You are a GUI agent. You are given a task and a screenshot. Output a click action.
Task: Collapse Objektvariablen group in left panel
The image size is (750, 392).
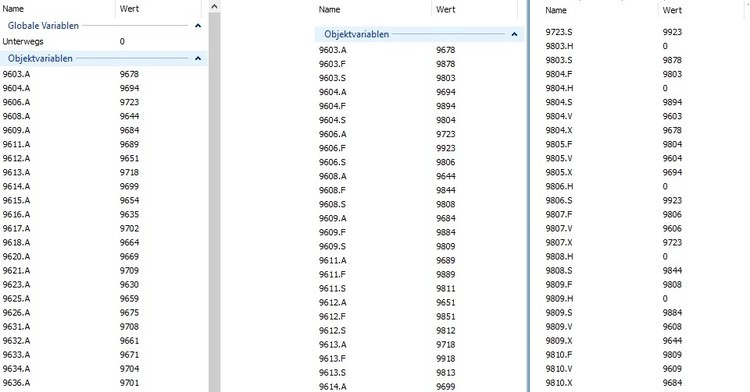[198, 58]
